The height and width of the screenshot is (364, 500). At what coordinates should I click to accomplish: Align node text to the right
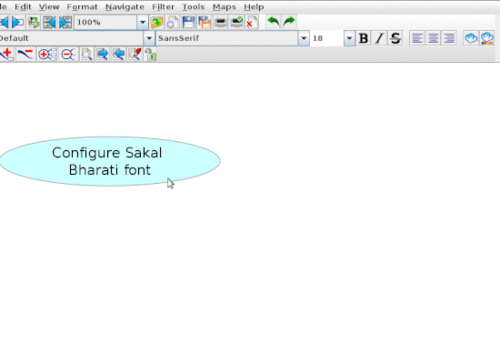[x=449, y=38]
